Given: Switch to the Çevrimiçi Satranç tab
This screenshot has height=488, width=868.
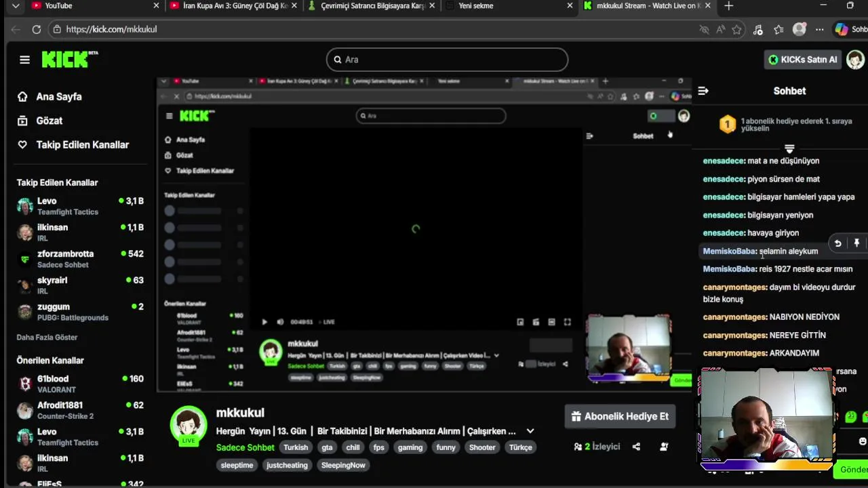Looking at the screenshot, I should coord(372,6).
